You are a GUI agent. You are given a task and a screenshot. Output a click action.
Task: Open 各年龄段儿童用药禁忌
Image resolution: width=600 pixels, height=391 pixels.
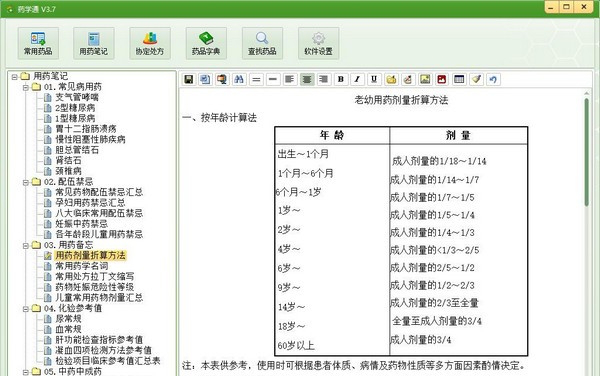pos(99,234)
